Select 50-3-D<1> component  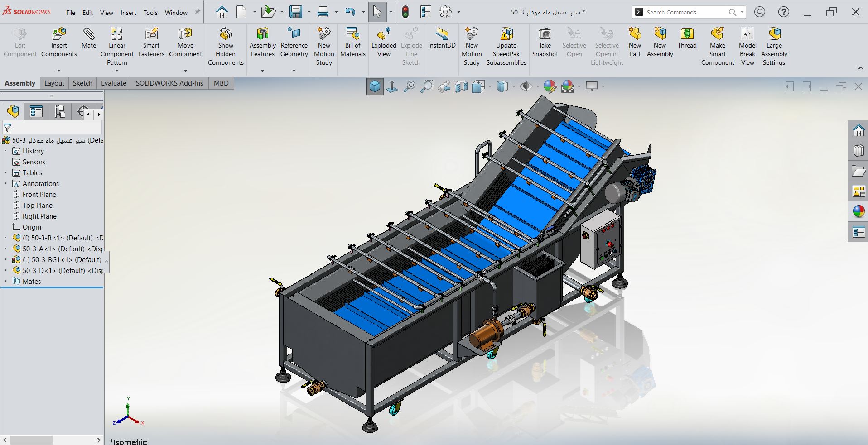58,270
